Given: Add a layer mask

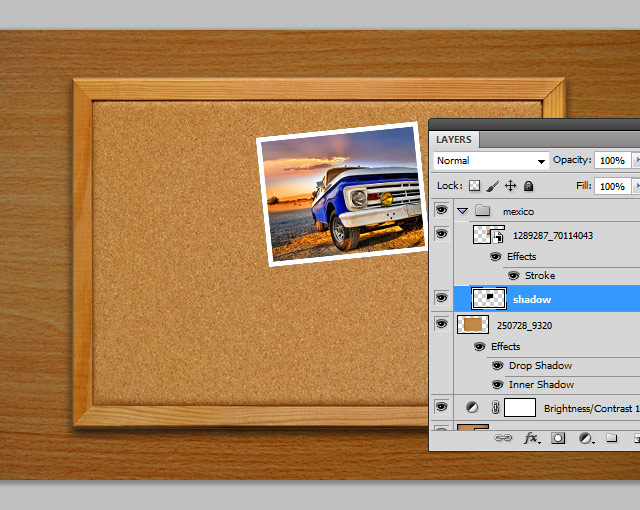Looking at the screenshot, I should click(x=558, y=438).
